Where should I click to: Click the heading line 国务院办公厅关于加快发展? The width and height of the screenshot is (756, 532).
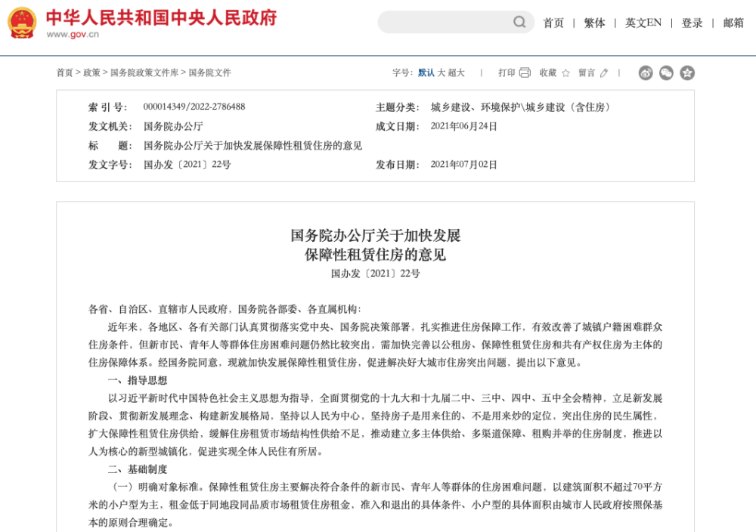coord(376,236)
